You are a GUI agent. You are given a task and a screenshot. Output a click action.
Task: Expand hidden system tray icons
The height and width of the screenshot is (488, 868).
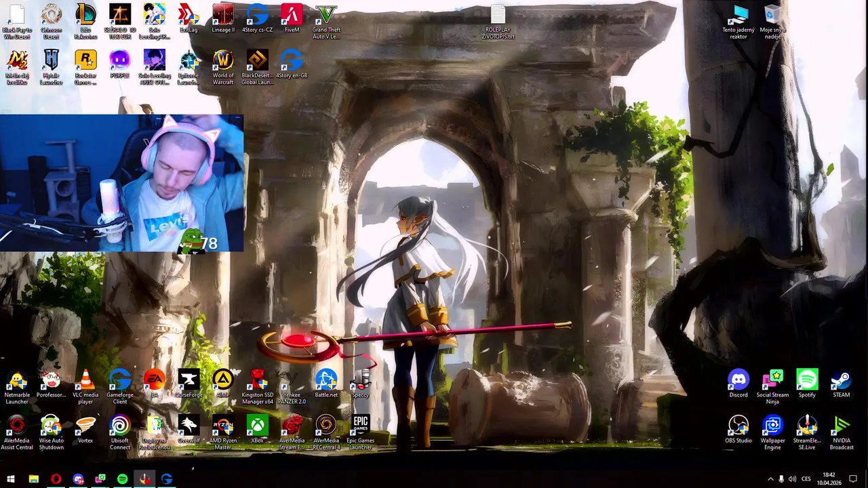pos(770,479)
